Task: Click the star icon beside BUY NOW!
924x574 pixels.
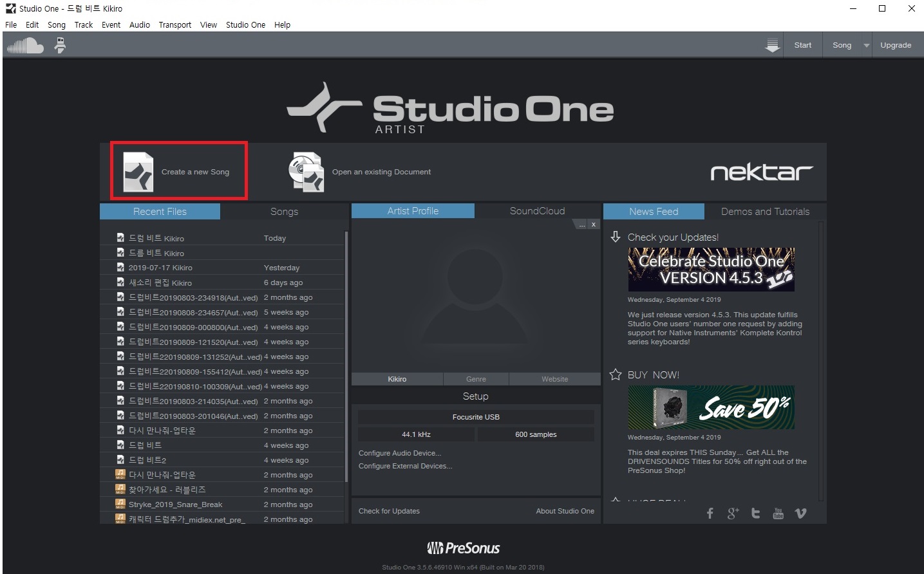Action: [616, 375]
